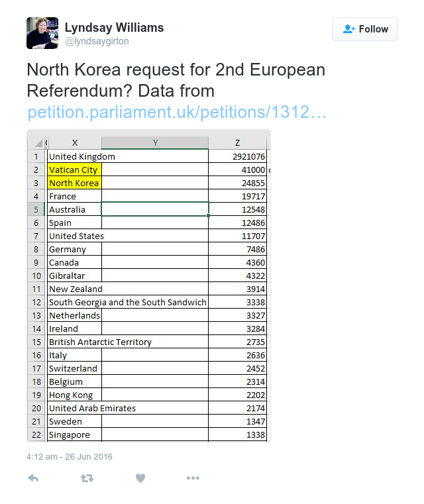Click the selected empty cell beside Australia

tap(155, 209)
